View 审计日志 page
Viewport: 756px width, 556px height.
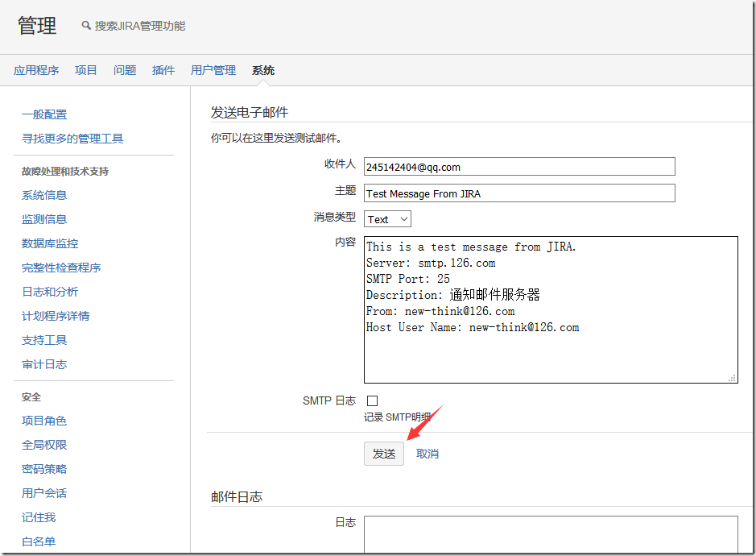click(44, 364)
